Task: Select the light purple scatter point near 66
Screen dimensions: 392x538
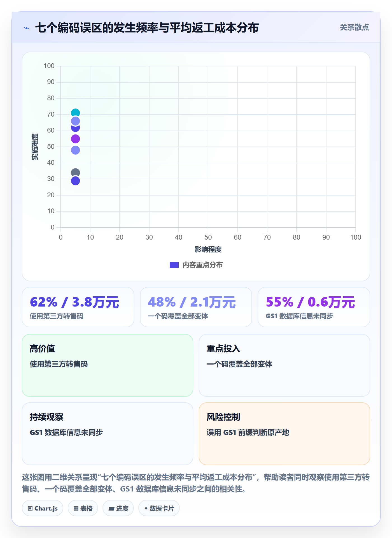Action: 75,121
